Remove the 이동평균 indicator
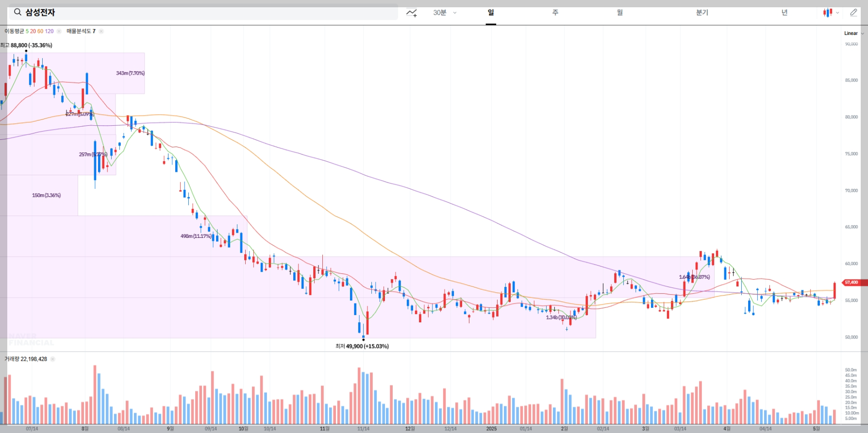This screenshot has width=868, height=433. (59, 31)
